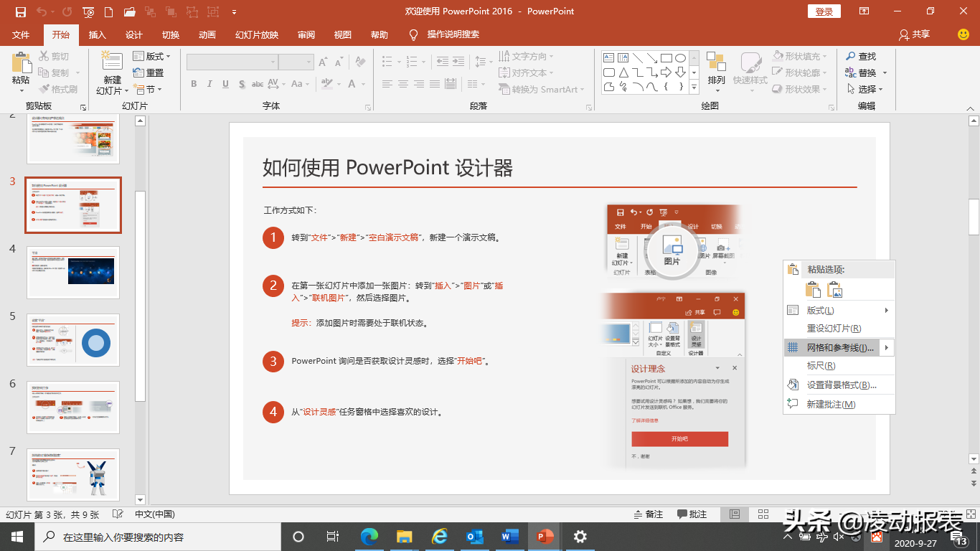Open the Arrange (排列) tool
This screenshot has width=980, height=551.
point(716,72)
